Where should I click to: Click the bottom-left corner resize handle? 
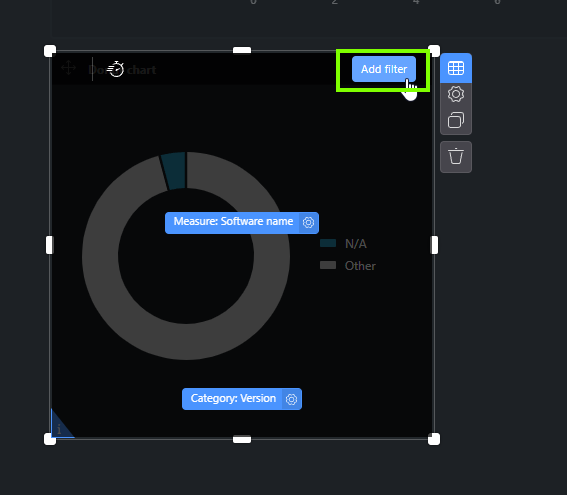(50, 439)
